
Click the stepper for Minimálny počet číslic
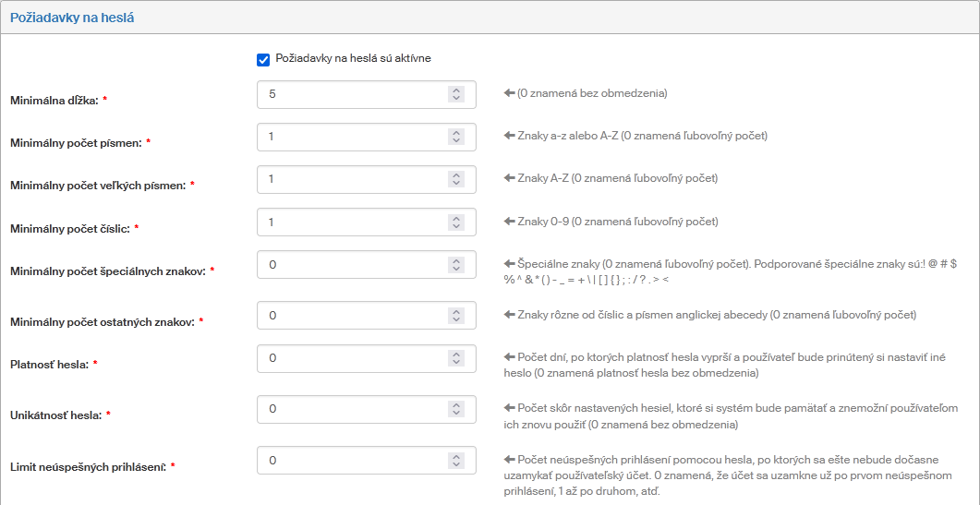455,222
